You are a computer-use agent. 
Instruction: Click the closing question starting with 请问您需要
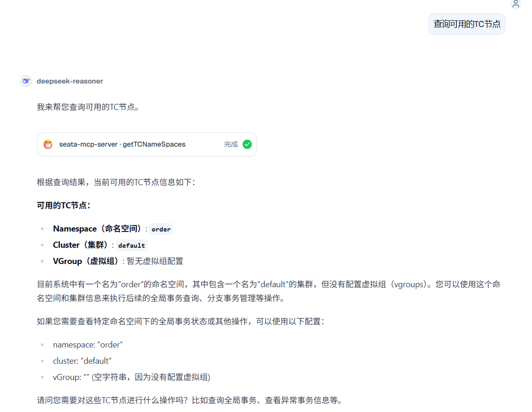(x=189, y=400)
